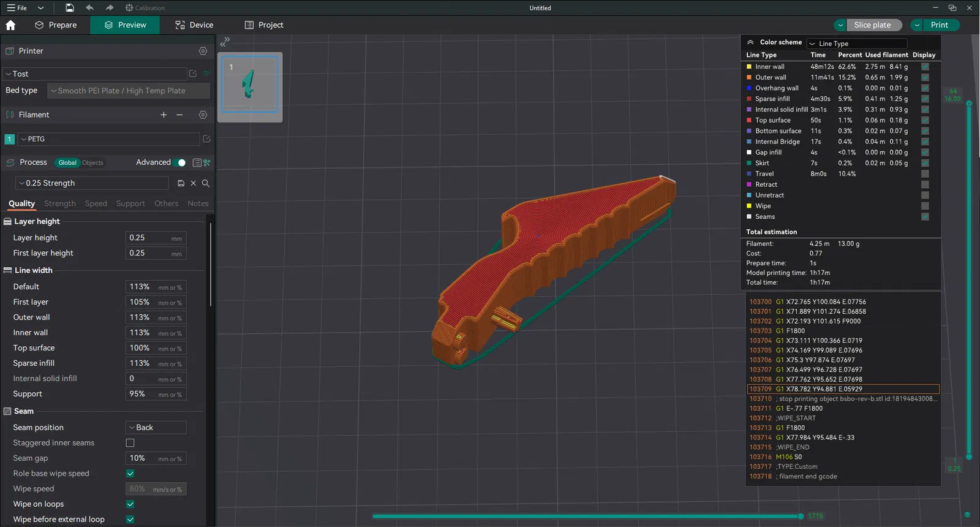Click the Save project icon
The height and width of the screenshot is (527, 980).
pos(70,8)
